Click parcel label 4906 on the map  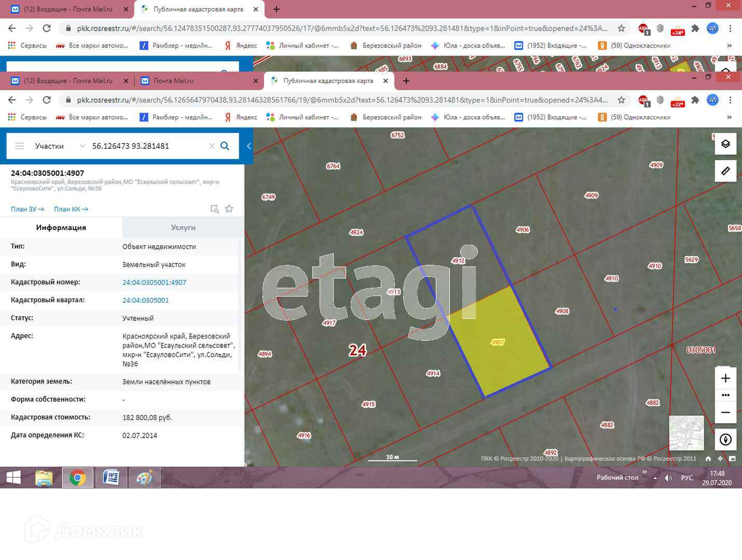[x=523, y=230]
